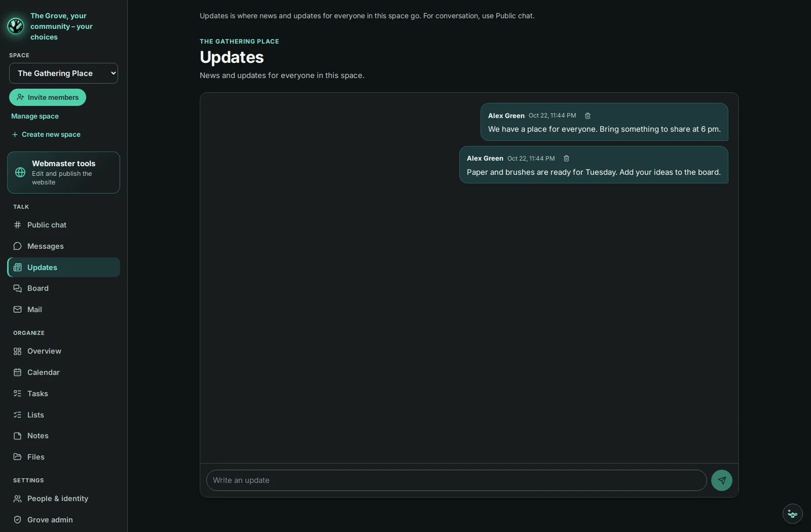Click the Files folder icon

click(x=17, y=457)
